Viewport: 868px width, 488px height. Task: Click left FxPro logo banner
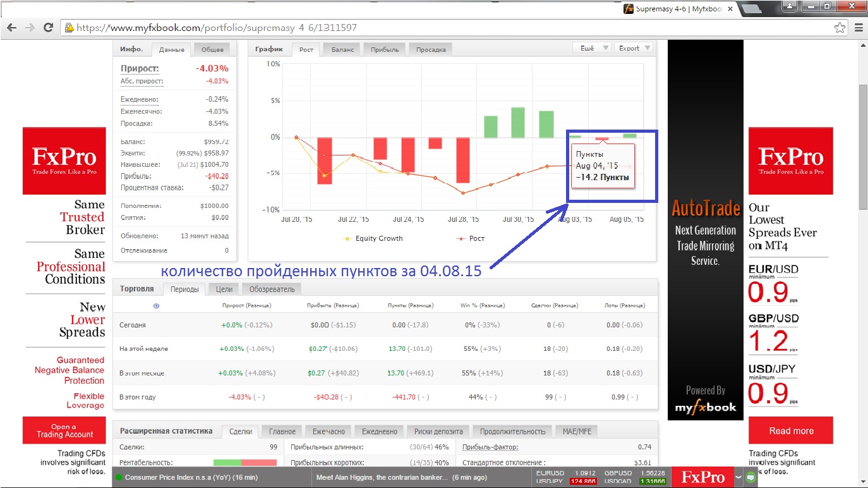click(x=64, y=161)
